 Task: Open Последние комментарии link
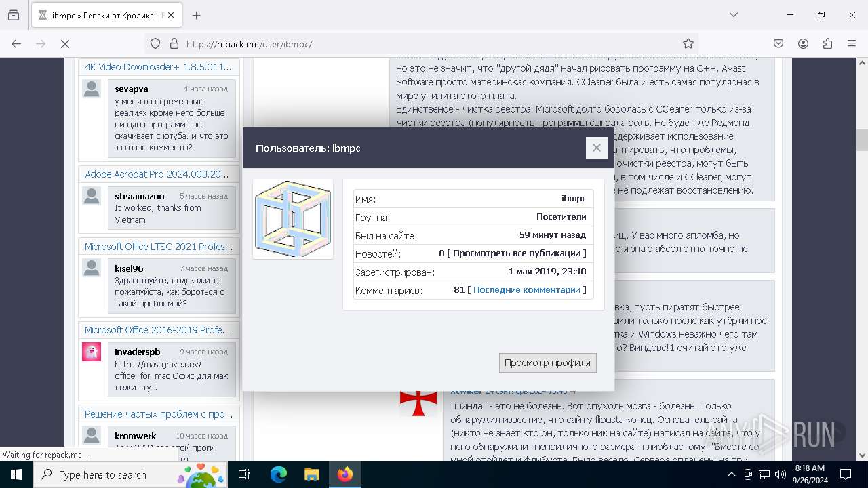coord(527,289)
